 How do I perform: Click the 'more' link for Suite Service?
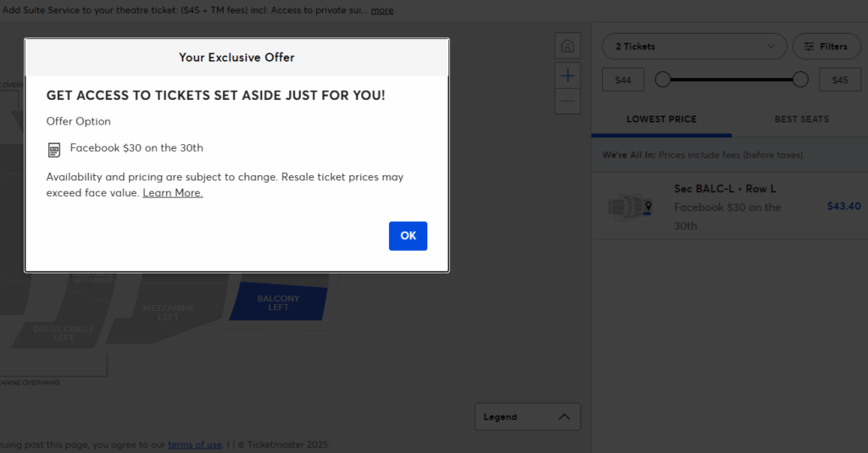pos(381,10)
